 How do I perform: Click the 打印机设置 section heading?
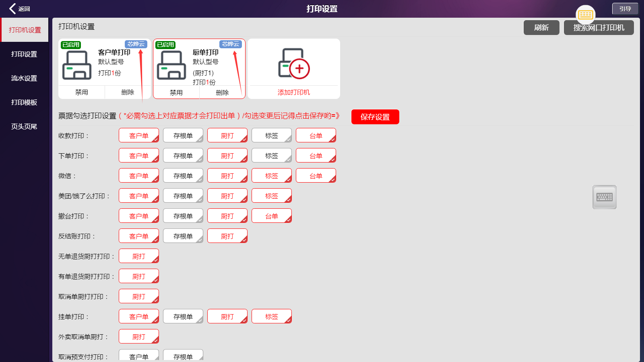pos(76,27)
